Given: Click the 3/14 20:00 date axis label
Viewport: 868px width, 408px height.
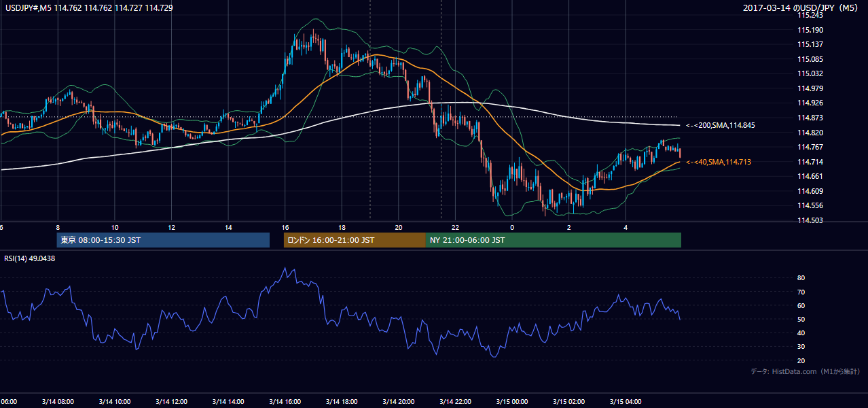Looking at the screenshot, I should (399, 401).
